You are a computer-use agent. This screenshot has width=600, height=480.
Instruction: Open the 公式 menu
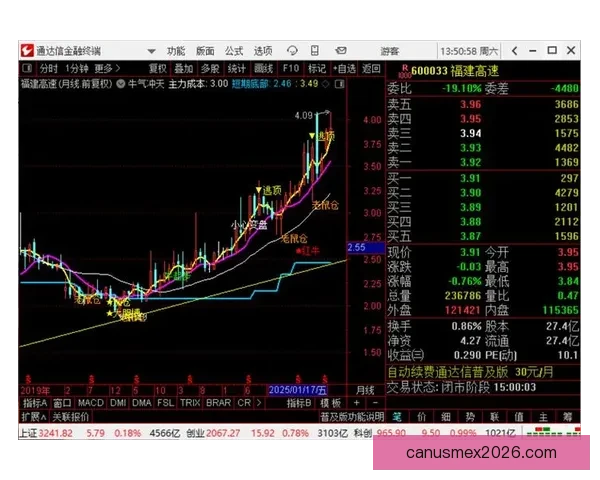tap(234, 51)
